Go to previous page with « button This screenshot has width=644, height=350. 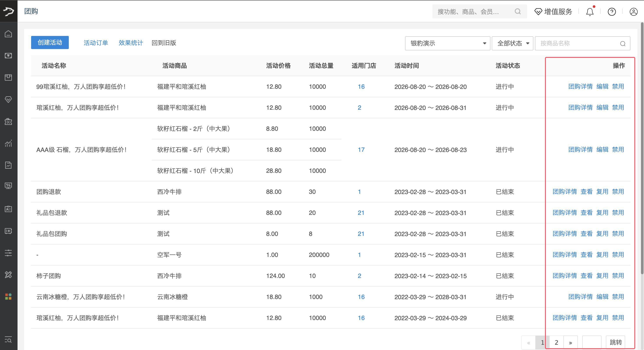click(x=529, y=343)
